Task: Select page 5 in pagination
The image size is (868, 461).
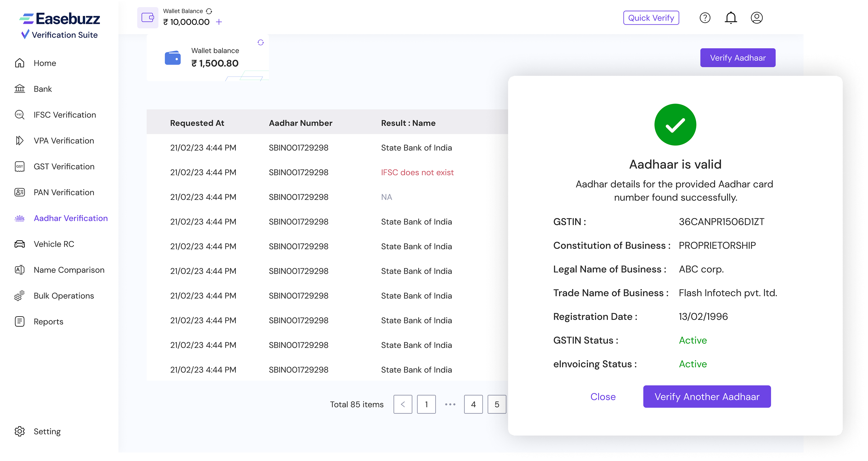Action: tap(497, 404)
